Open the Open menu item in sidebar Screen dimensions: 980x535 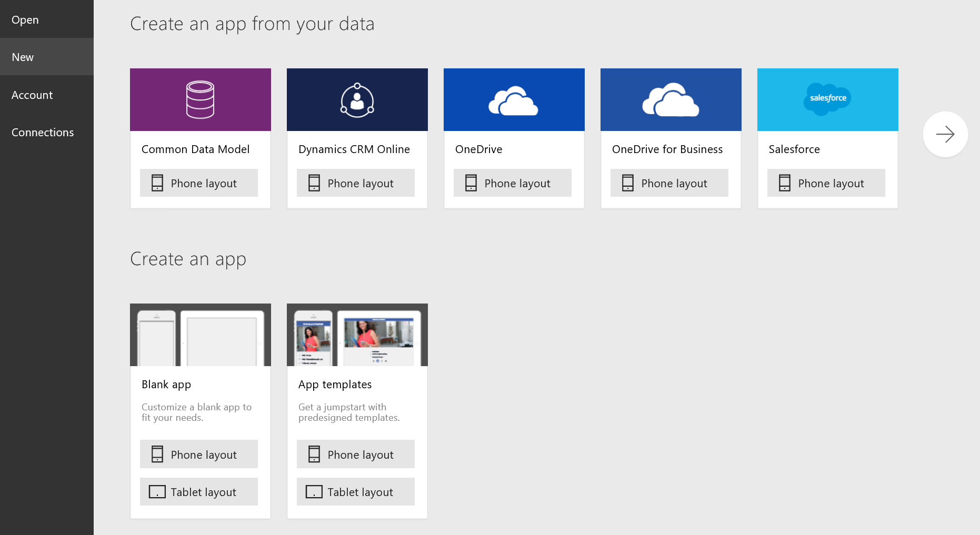click(47, 19)
